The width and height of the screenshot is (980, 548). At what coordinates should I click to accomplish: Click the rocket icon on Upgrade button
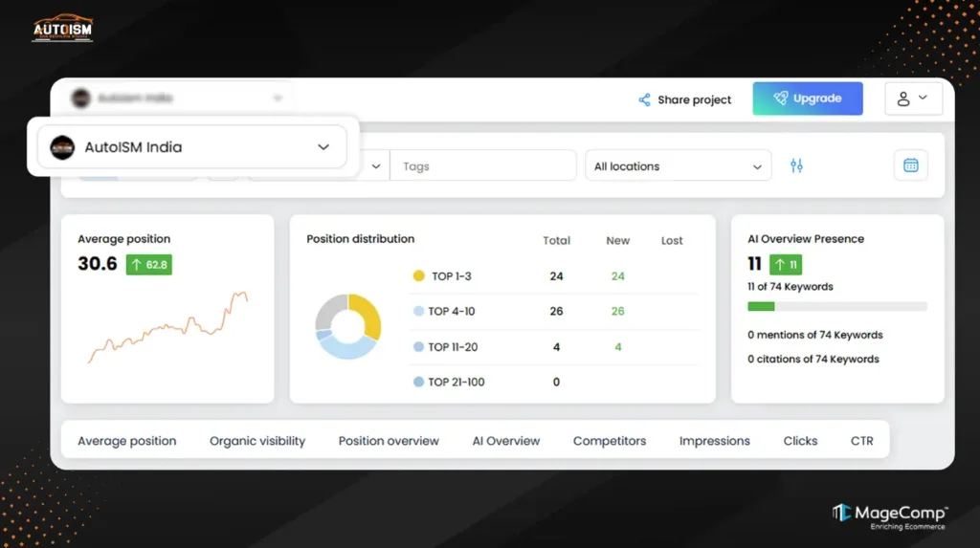point(781,99)
